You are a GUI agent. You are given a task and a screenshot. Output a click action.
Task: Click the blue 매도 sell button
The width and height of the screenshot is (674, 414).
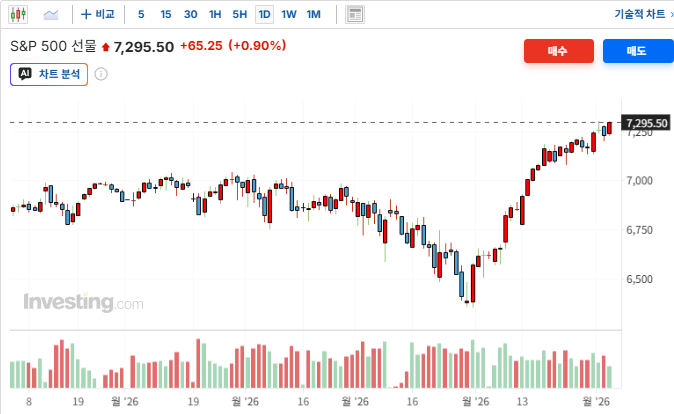[638, 51]
